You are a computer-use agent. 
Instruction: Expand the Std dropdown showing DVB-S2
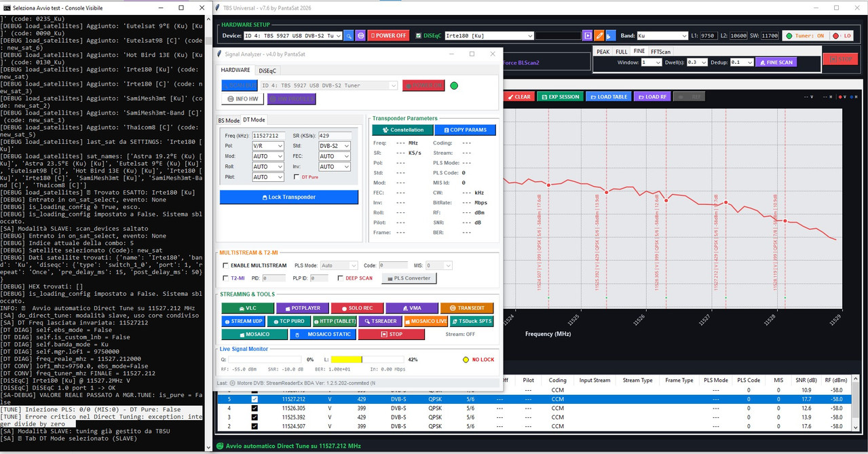coord(335,146)
